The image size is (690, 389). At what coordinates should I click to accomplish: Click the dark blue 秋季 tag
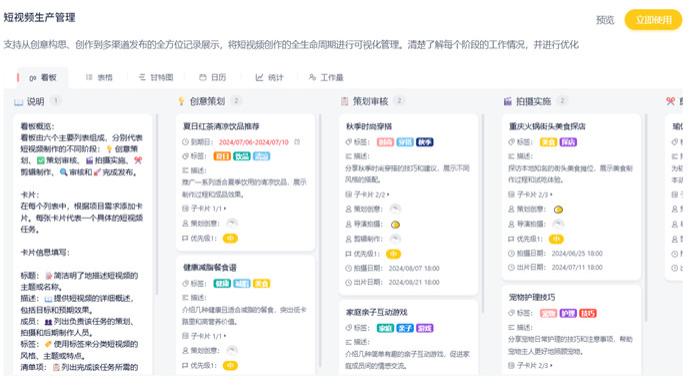425,142
